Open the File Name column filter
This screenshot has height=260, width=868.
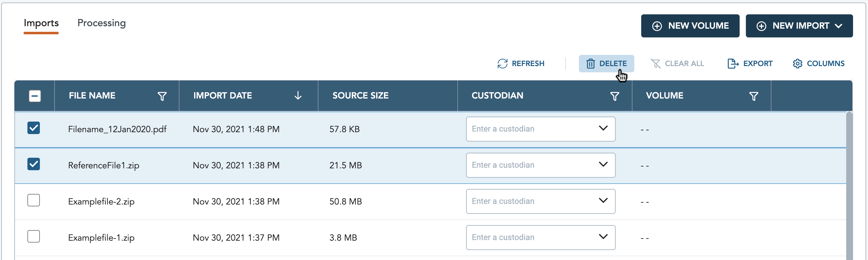(162, 96)
